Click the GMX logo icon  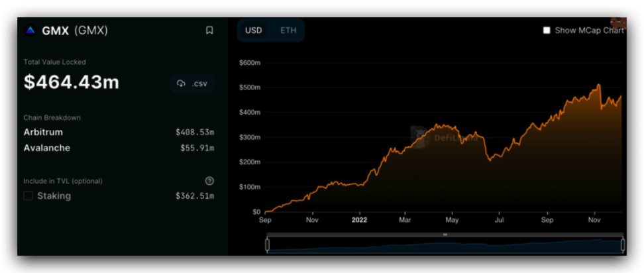pyautogui.click(x=30, y=30)
